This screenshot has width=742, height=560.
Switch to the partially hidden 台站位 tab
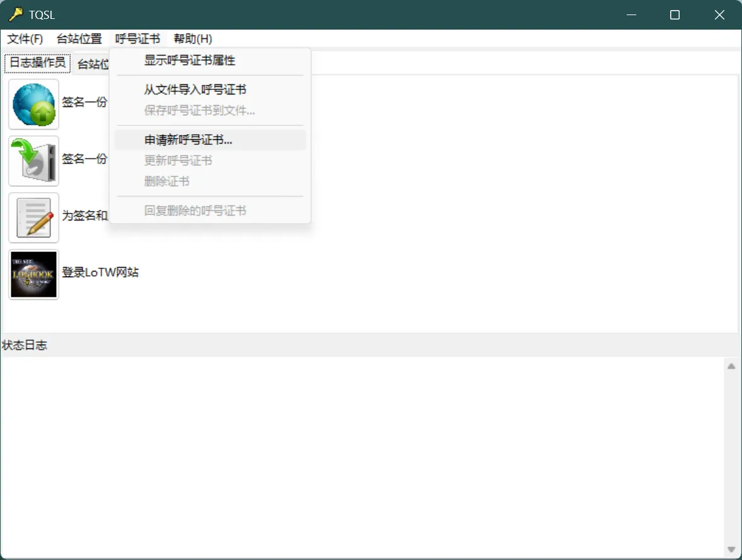(x=92, y=64)
